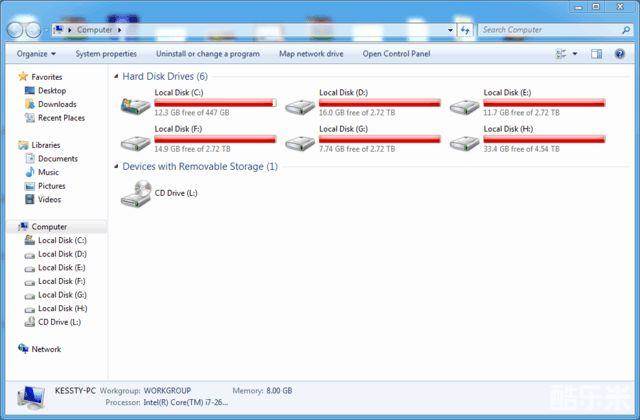Click the refresh address bar button
Viewport: 640px width, 420px height.
pyautogui.click(x=465, y=30)
